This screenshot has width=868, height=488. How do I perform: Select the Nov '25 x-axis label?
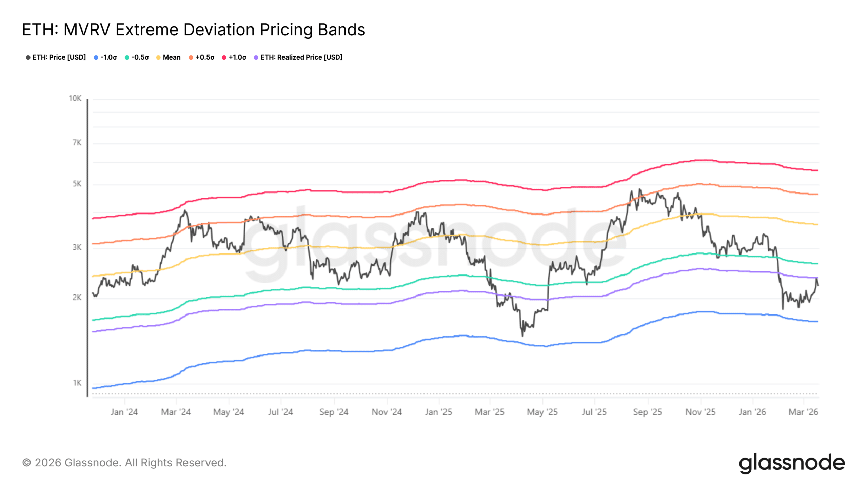tap(700, 412)
